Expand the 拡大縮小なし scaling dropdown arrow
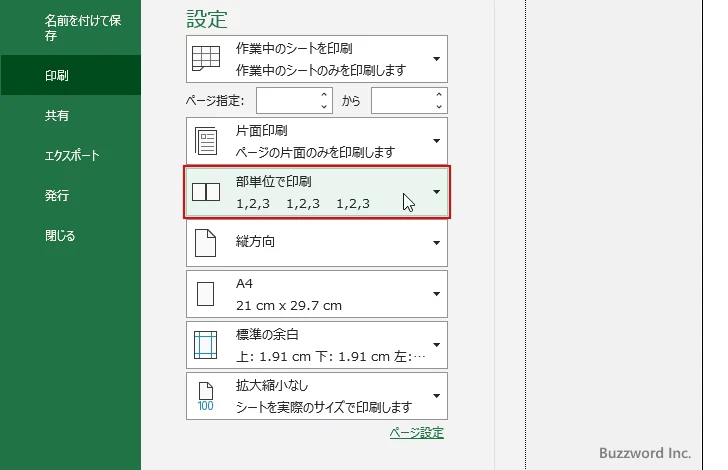Screen dimensions: 728x470 coord(436,396)
